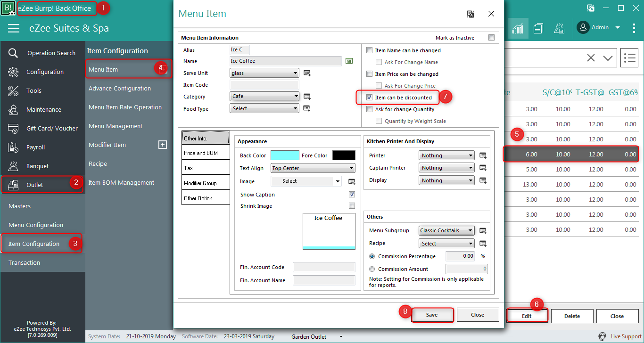
Task: Open Printer master list icon
Action: coord(483,155)
